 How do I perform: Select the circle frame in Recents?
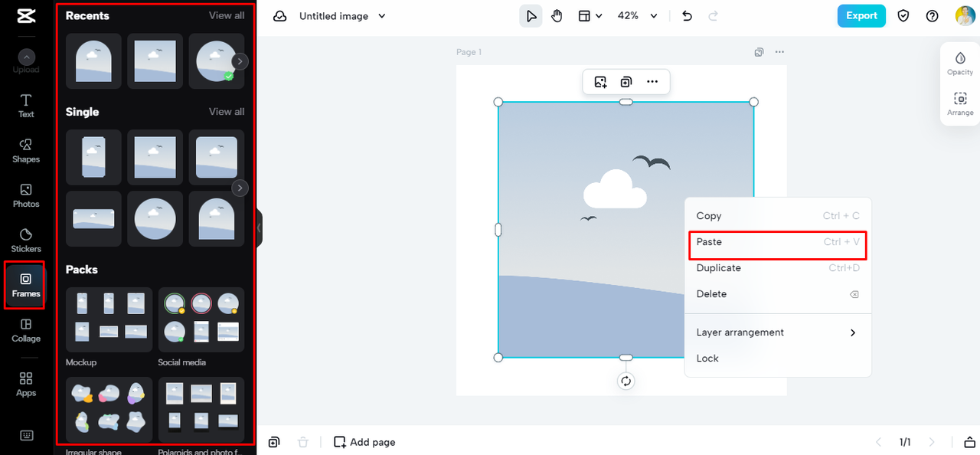click(x=216, y=61)
